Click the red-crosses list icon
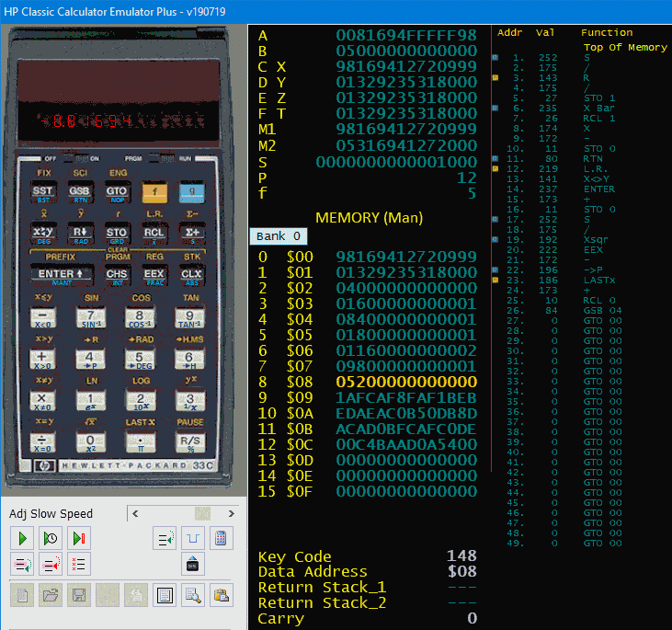Image resolution: width=672 pixels, height=630 pixels. 79,564
